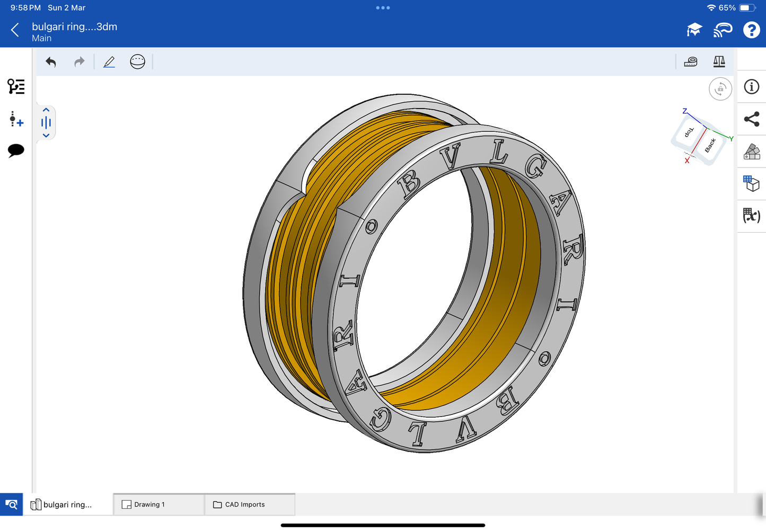Open the insert feature menu
766x532 pixels.
16,119
